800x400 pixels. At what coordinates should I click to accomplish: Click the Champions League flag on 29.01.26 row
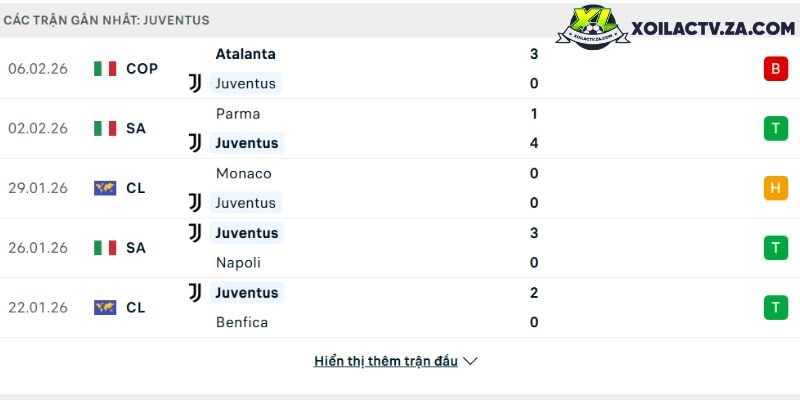point(105,188)
